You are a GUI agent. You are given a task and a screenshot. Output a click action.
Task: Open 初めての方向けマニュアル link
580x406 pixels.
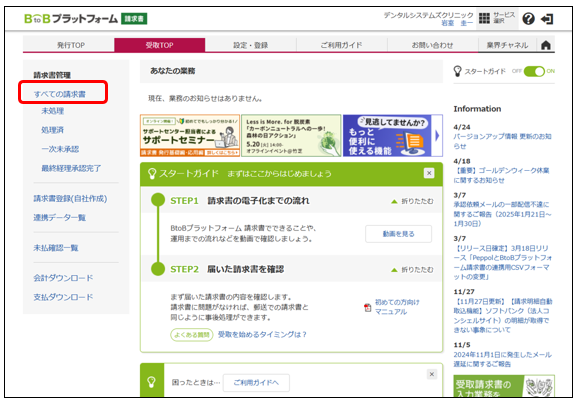397,307
